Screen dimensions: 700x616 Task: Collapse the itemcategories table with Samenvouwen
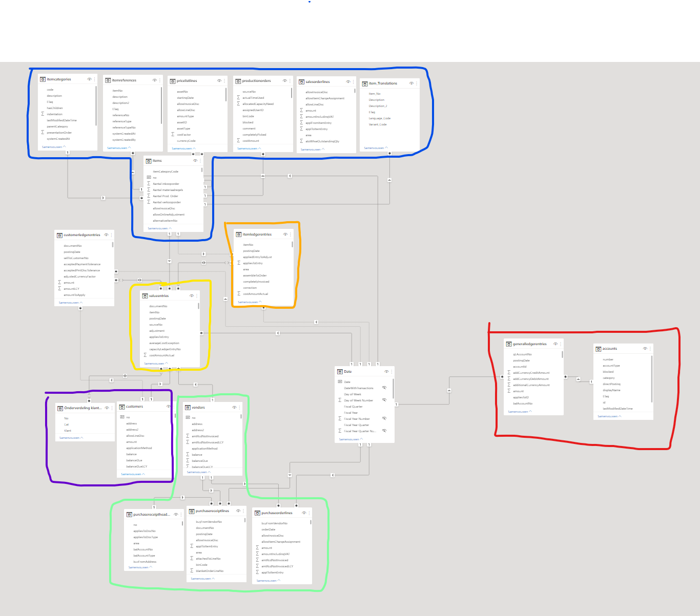coord(54,147)
